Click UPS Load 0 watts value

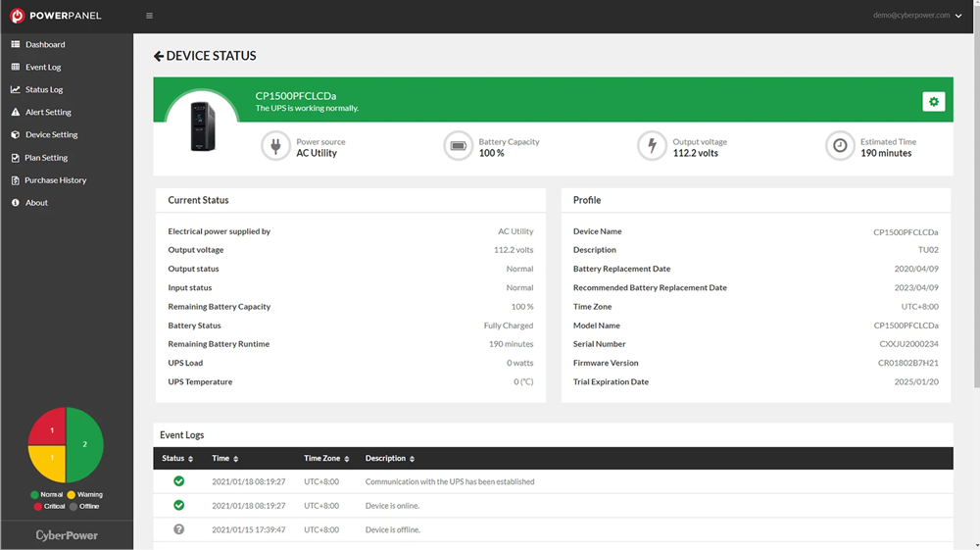pyautogui.click(x=520, y=363)
